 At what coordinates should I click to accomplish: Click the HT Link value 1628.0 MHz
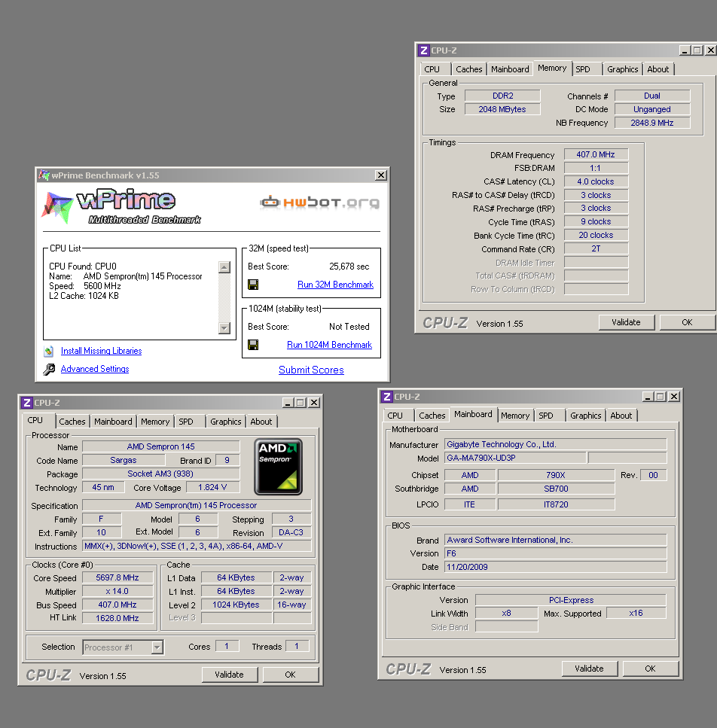click(117, 618)
